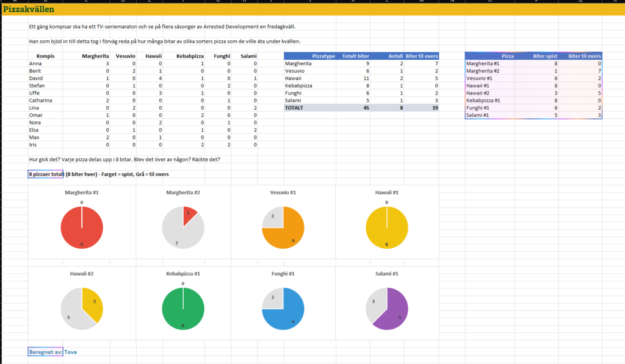Click the 'Beregnet av:' cell
The image size is (625, 364).
pyautogui.click(x=45, y=352)
